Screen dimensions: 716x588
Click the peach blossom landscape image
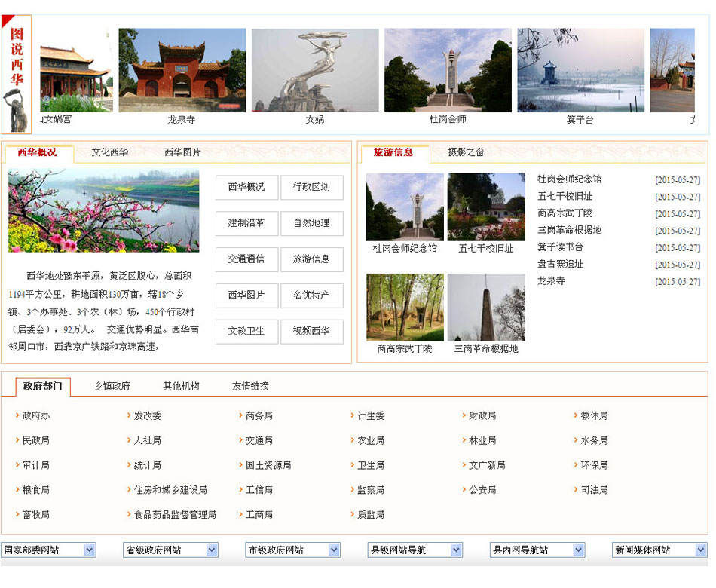pos(104,210)
